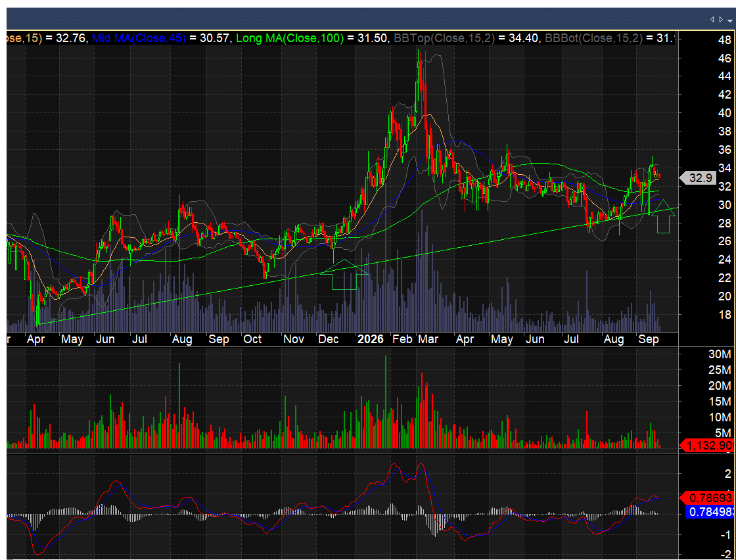The image size is (736, 560).
Task: Click the Mar label on the time axis
Action: [428, 339]
